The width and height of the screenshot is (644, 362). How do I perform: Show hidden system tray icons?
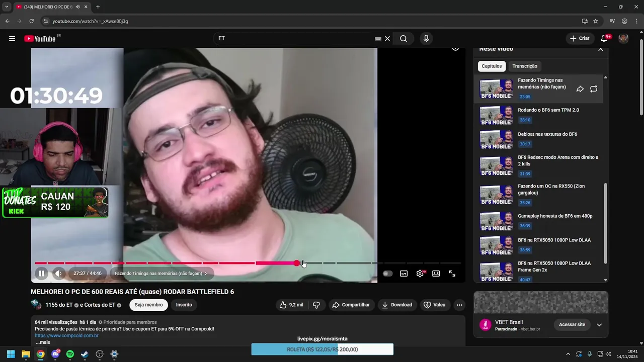point(568,354)
